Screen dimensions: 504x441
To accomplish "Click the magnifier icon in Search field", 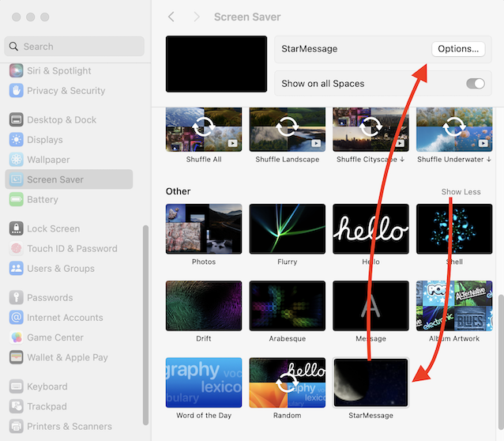I will 13,47.
